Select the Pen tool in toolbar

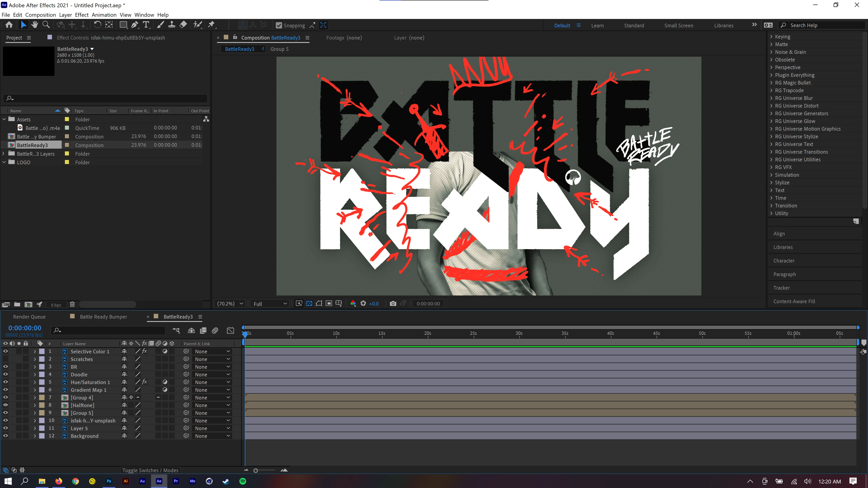134,25
